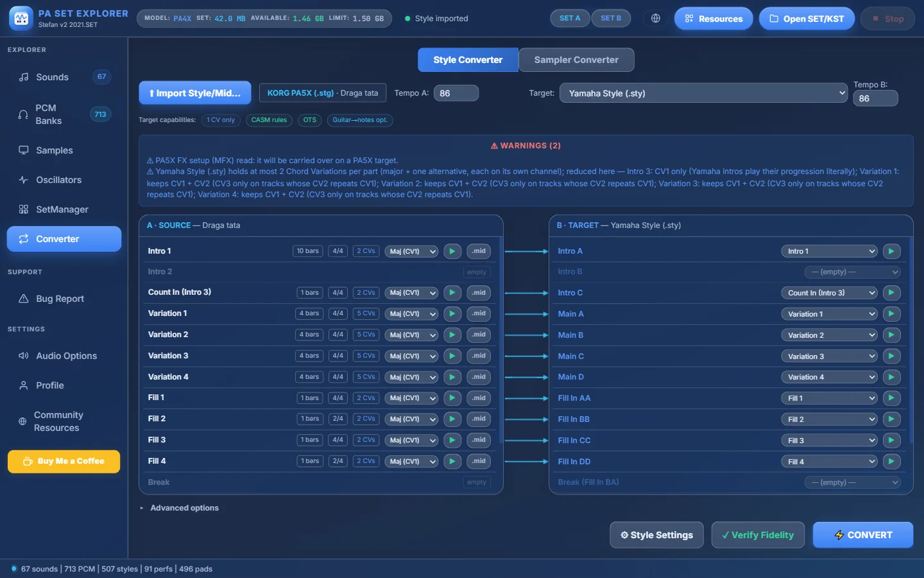The height and width of the screenshot is (578, 924).
Task: Toggle SET A selector
Action: (x=570, y=19)
